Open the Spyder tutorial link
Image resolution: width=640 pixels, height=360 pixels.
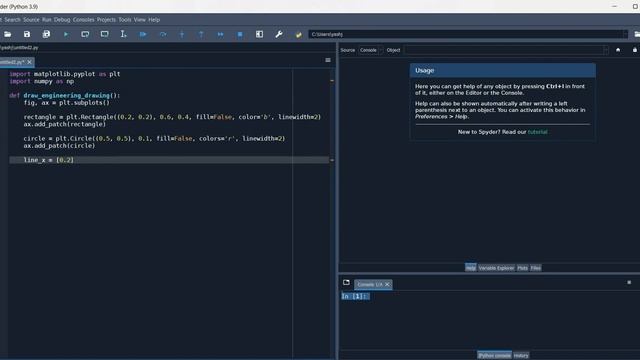click(538, 132)
